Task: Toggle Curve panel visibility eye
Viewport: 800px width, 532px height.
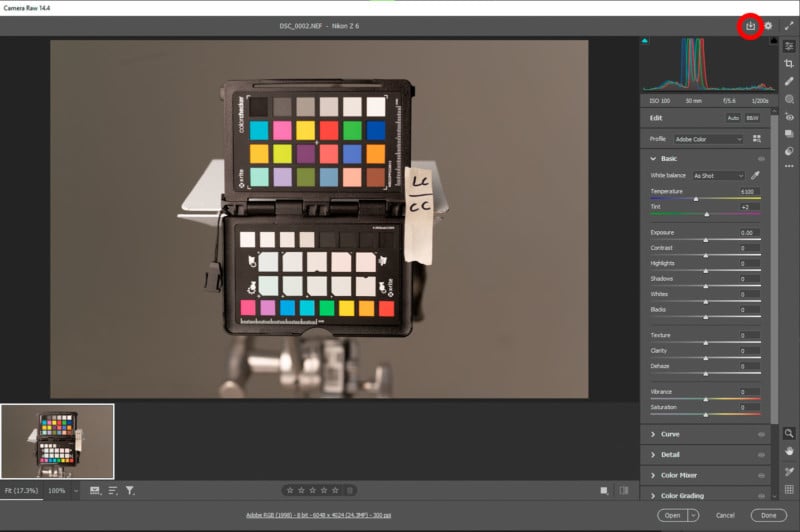Action: tap(761, 434)
